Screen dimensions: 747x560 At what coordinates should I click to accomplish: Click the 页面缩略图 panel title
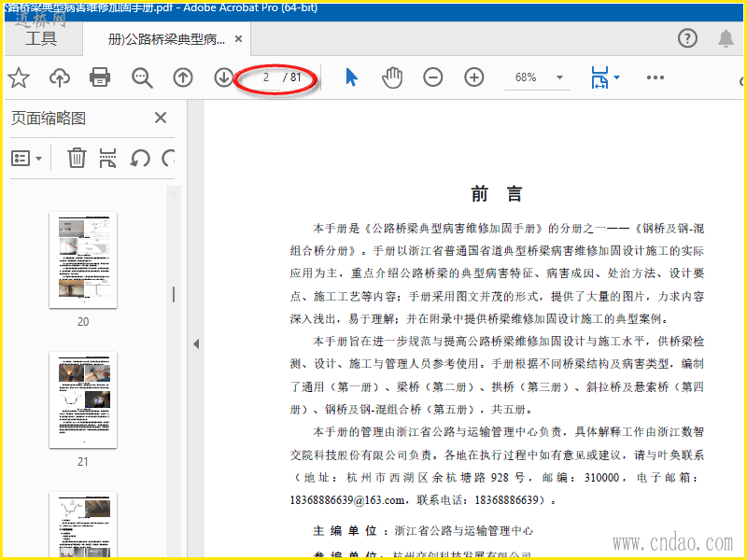point(49,119)
